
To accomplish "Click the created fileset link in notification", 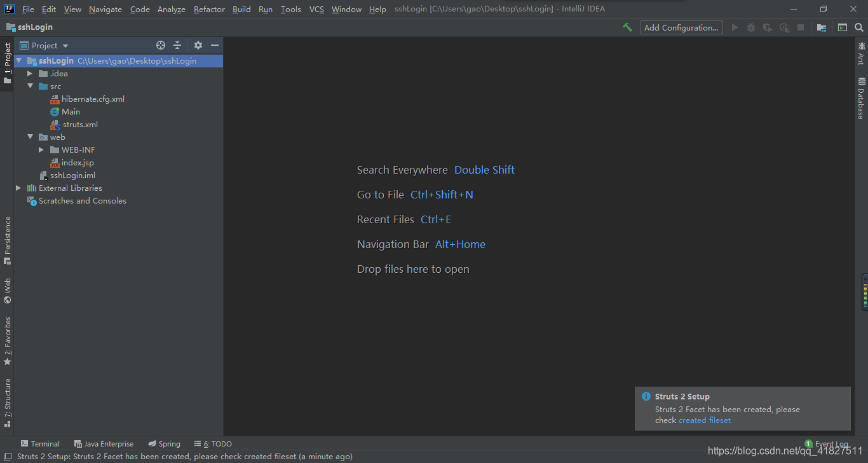I will tap(705, 420).
